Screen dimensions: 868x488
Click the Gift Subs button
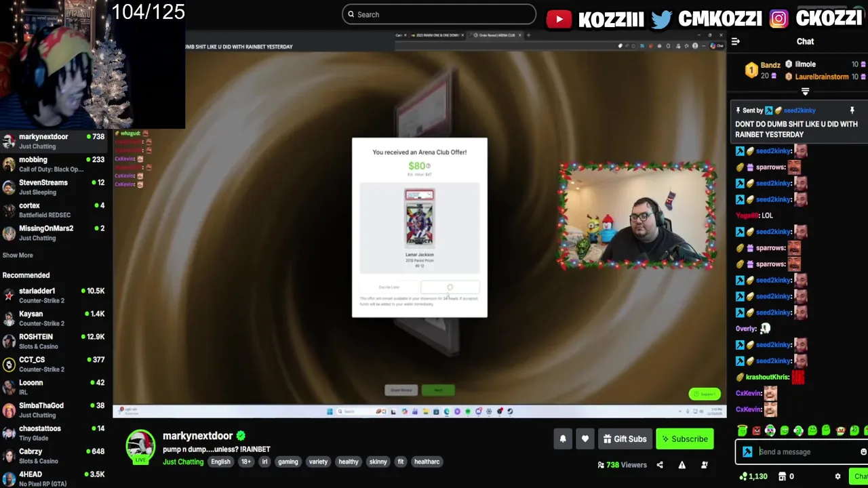pos(625,439)
